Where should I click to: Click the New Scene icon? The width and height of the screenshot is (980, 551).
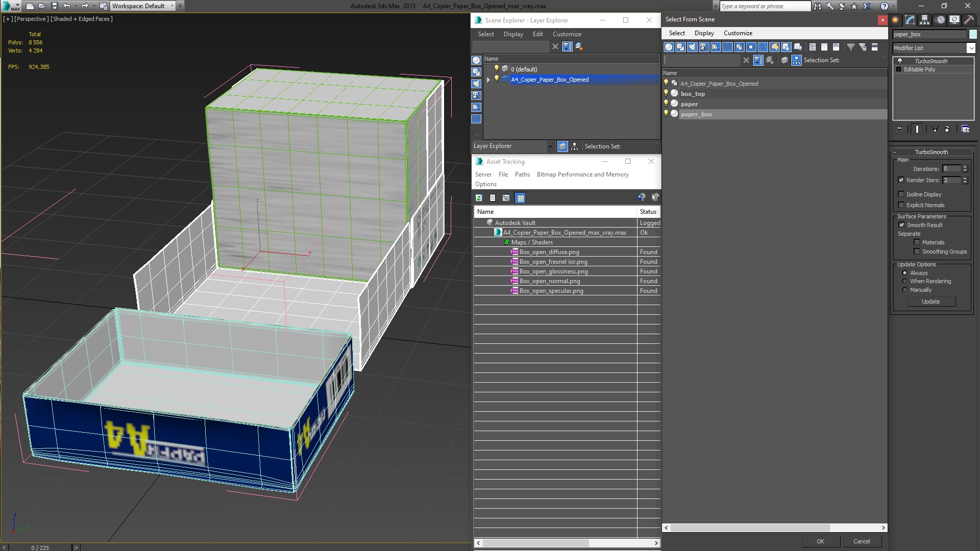[30, 6]
